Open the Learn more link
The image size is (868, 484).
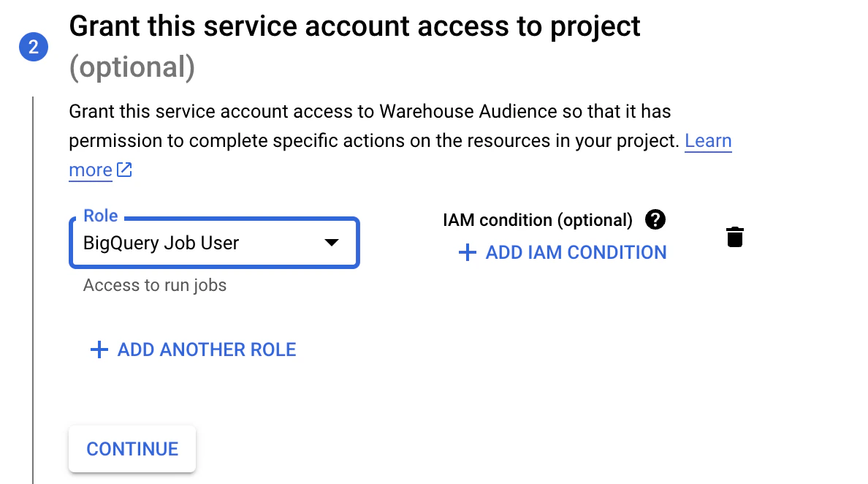[708, 141]
